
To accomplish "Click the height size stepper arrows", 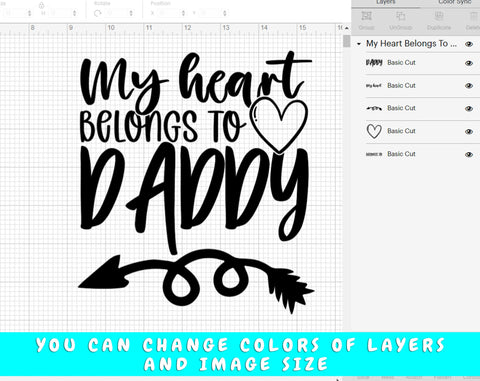I will tap(74, 13).
